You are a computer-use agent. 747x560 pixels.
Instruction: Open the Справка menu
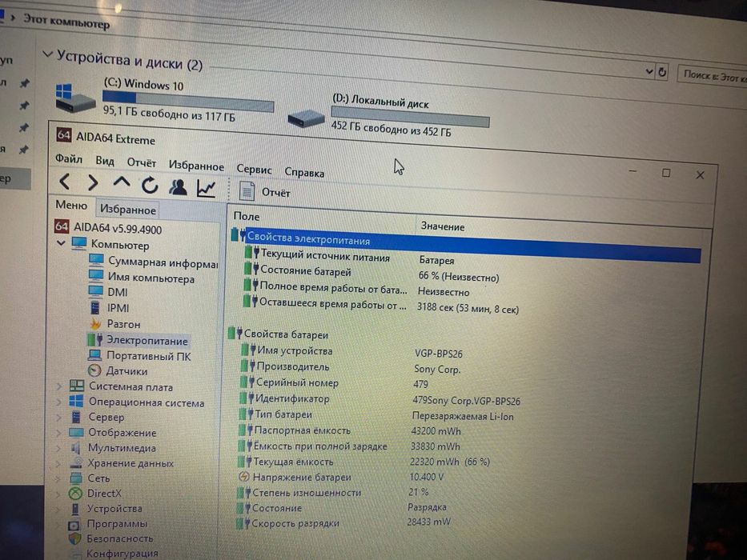point(304,172)
